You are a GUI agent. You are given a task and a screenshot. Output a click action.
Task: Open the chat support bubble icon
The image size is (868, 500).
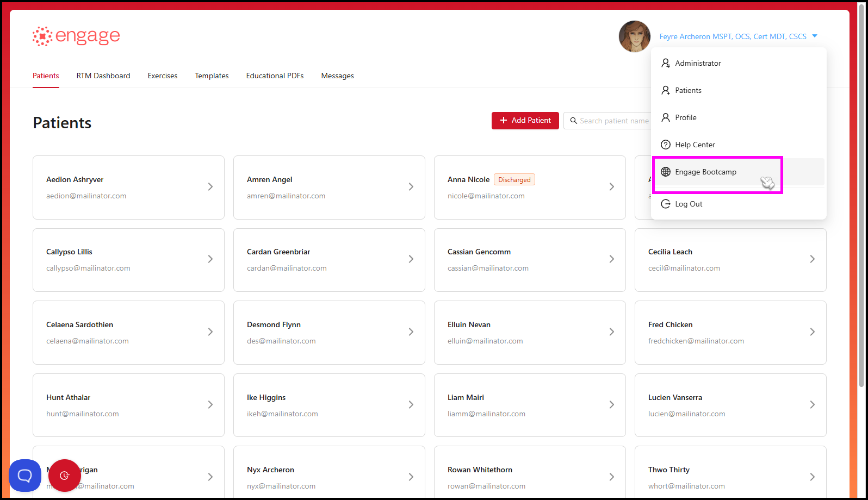coord(25,476)
